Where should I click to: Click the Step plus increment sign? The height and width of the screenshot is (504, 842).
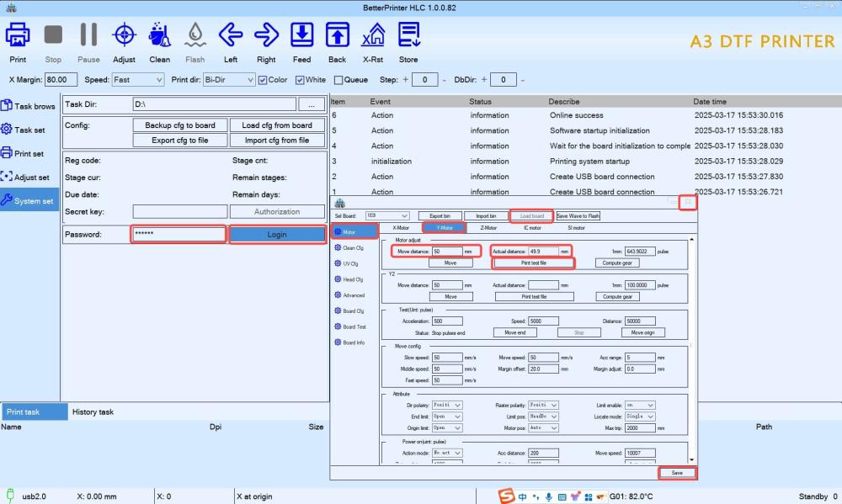406,79
